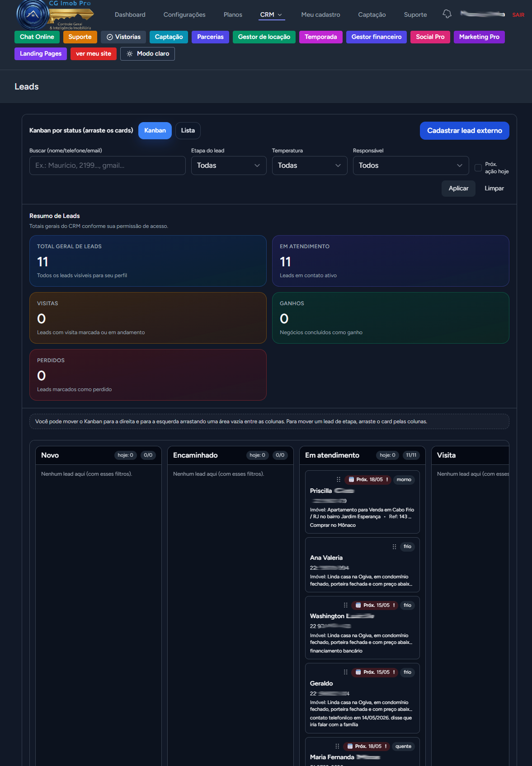The width and height of the screenshot is (532, 766).
Task: Toggle Modo claro theme button
Action: [x=147, y=54]
